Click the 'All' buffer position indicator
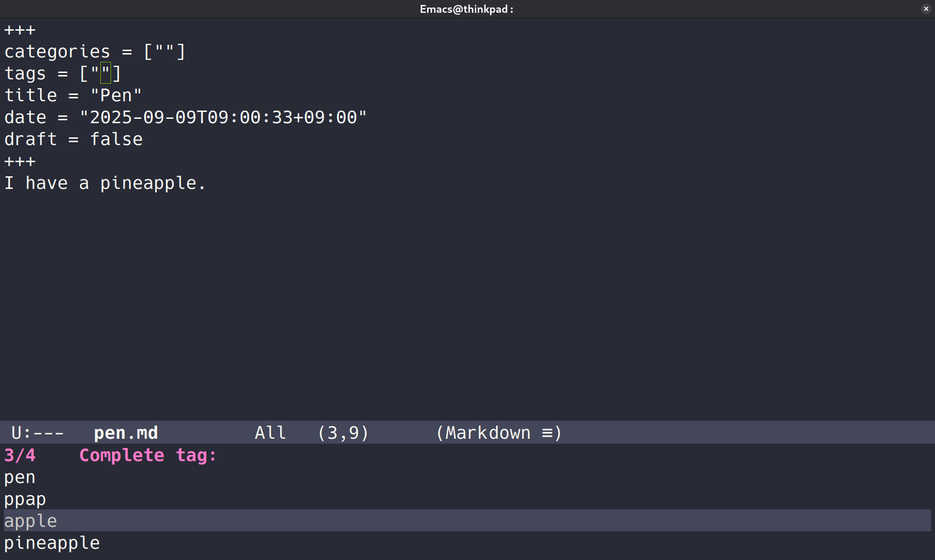This screenshot has height=560, width=935. 270,433
